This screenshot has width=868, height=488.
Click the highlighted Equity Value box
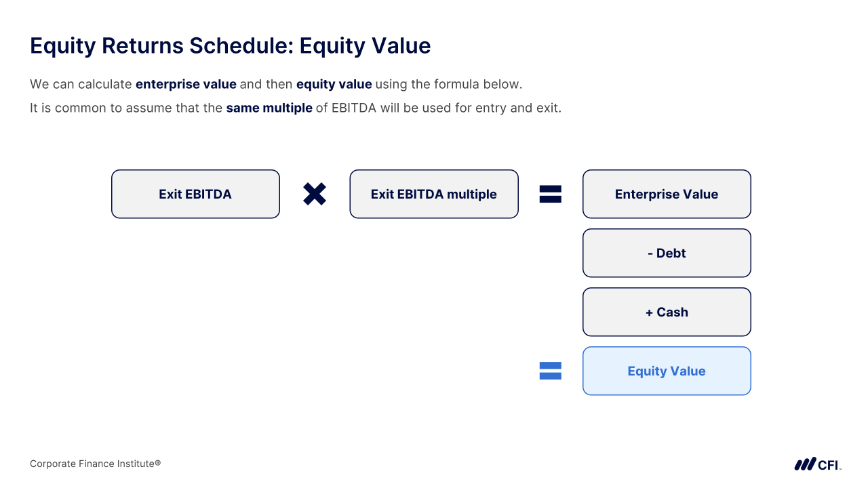click(667, 371)
